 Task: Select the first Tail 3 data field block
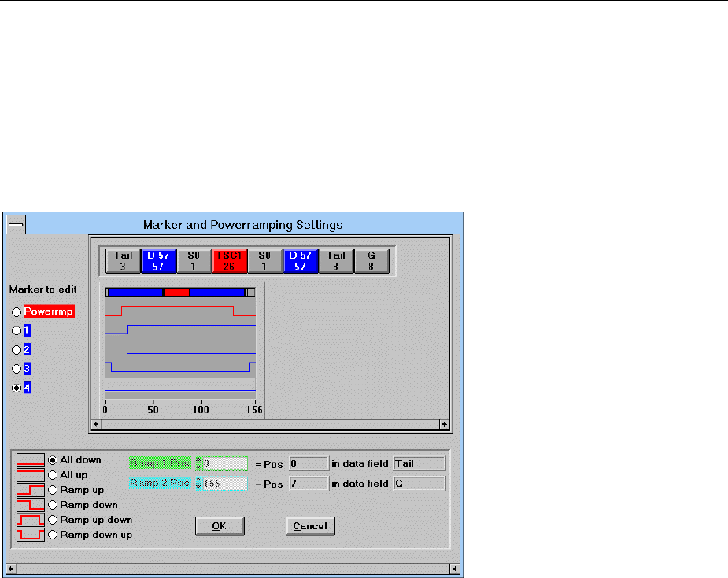[123, 261]
